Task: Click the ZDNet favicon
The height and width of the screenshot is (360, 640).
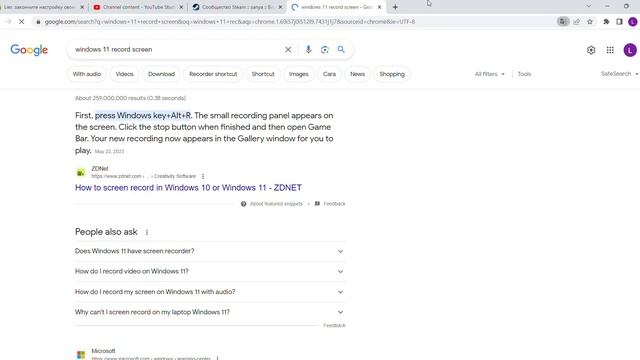Action: [x=81, y=173]
